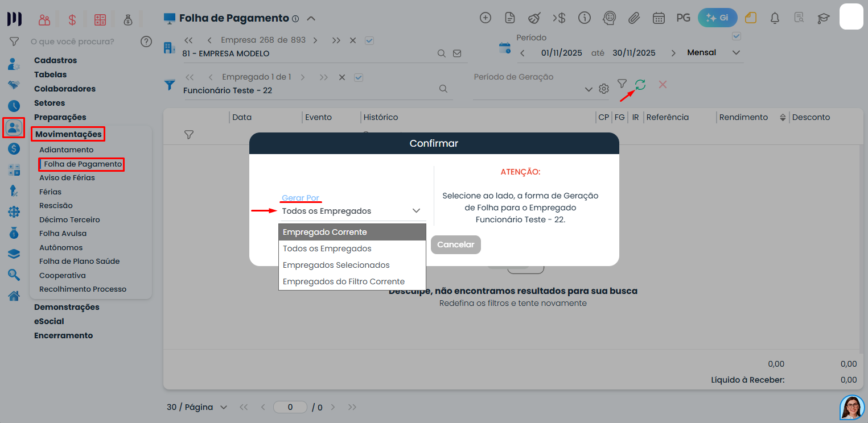The height and width of the screenshot is (423, 868).
Task: Open the calendar icon in the top toolbar
Action: coord(659,18)
